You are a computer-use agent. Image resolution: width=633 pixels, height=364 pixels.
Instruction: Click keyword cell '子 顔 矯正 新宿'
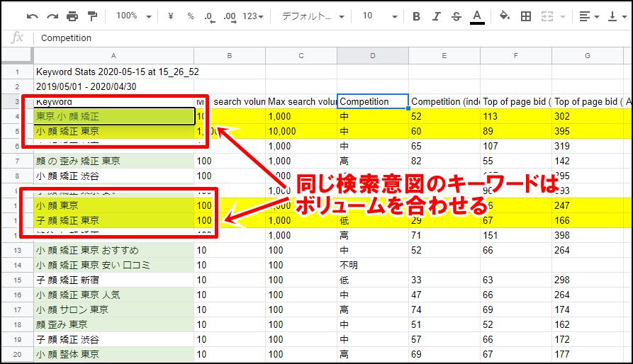click(113, 280)
